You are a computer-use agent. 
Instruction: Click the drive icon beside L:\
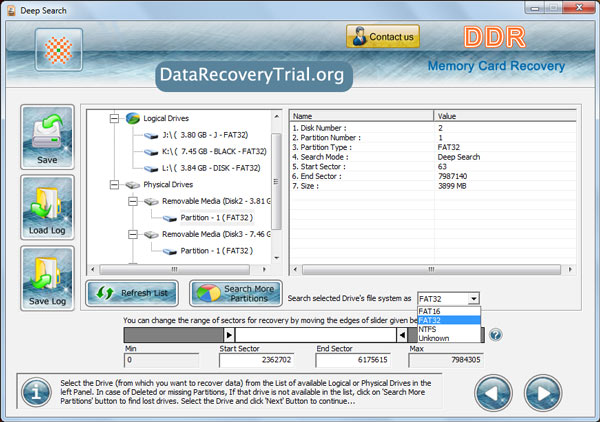pyautogui.click(x=151, y=168)
